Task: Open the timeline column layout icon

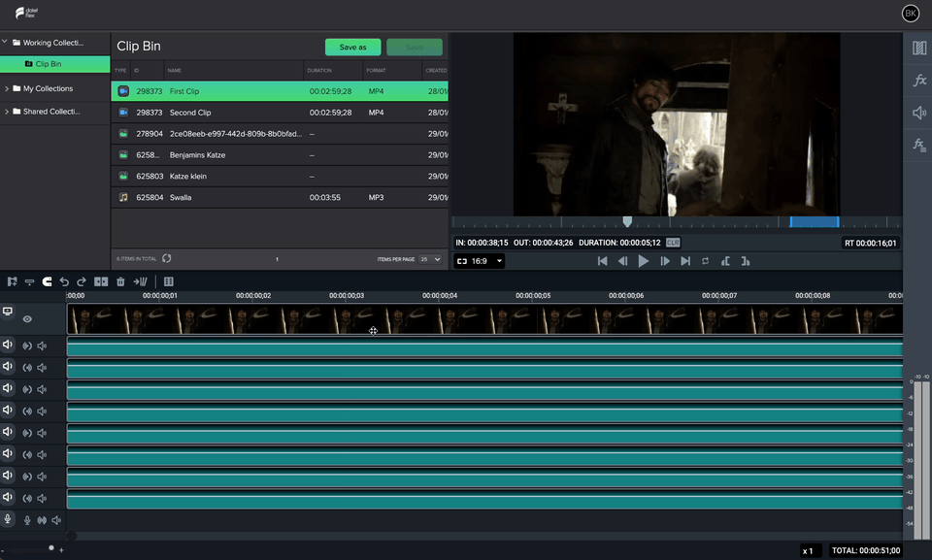Action: coord(169,281)
